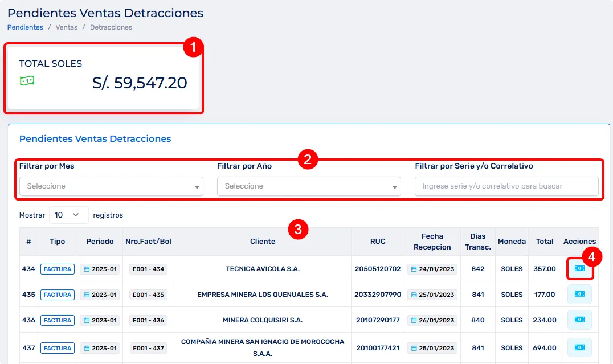Sort table by Total column header
Viewport: 613px width, 364px height.
click(545, 242)
